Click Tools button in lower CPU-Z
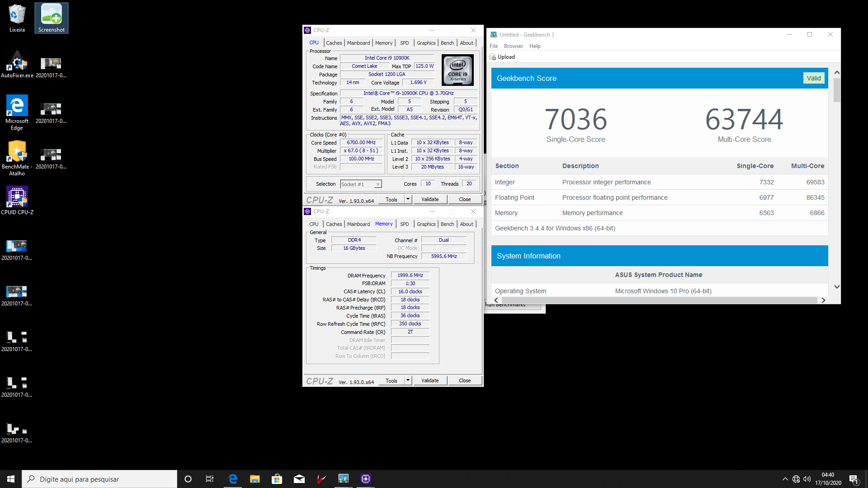 (x=392, y=380)
